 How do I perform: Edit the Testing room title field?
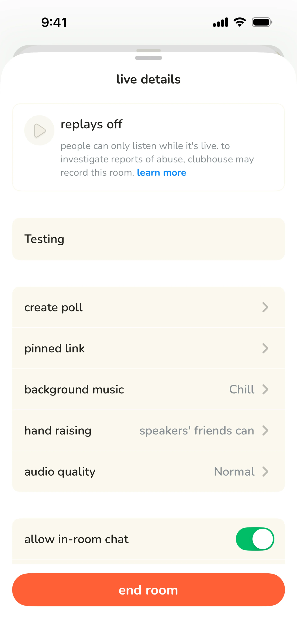coord(148,239)
